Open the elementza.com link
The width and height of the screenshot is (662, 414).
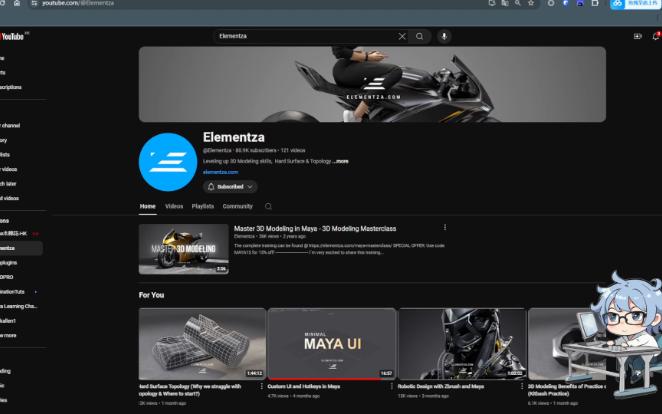click(x=220, y=172)
